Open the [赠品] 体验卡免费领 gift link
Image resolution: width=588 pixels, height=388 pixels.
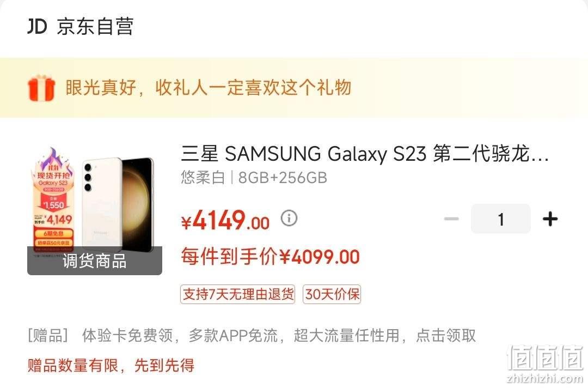click(252, 336)
